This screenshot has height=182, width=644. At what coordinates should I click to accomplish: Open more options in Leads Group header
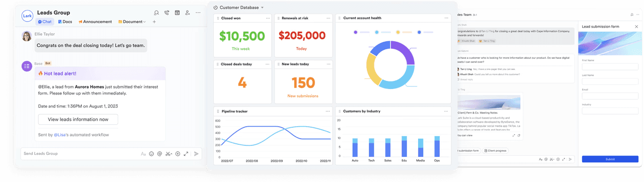coord(198,13)
